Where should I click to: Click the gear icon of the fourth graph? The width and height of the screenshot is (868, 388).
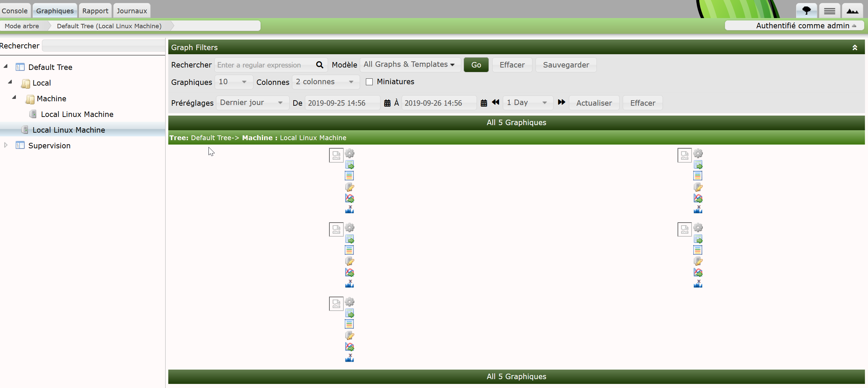698,228
